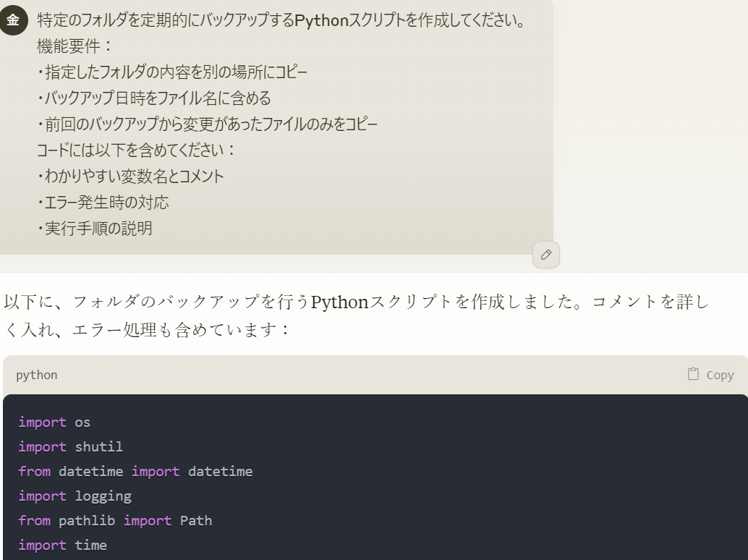Click the "import time" code line
The height and width of the screenshot is (560, 748).
pyautogui.click(x=62, y=545)
